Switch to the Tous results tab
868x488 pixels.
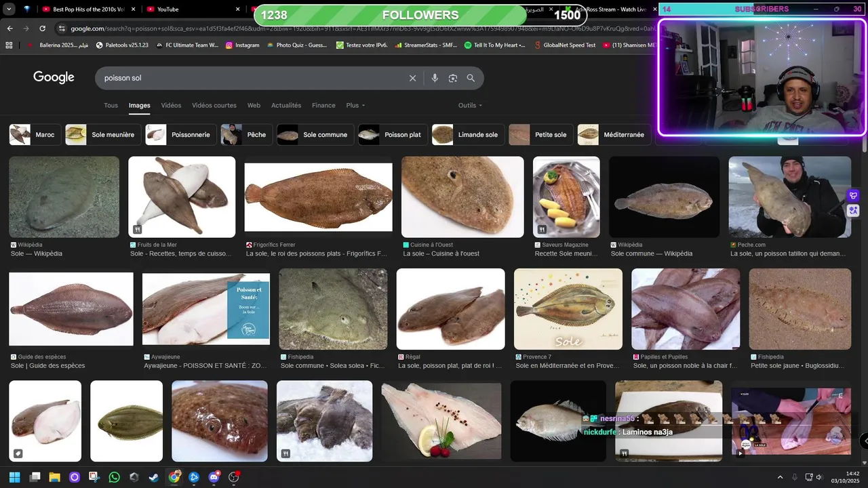pos(111,105)
